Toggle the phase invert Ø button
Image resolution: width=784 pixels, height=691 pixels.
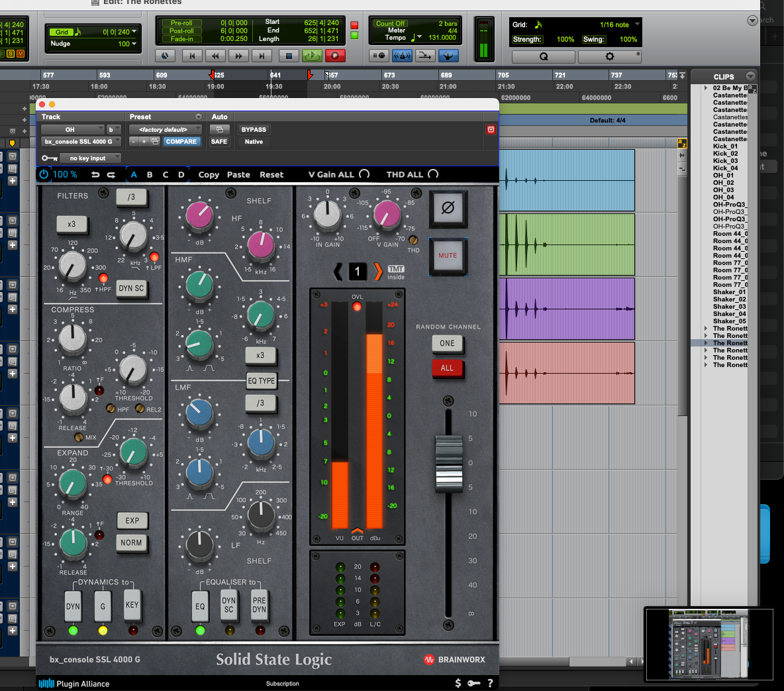(448, 207)
